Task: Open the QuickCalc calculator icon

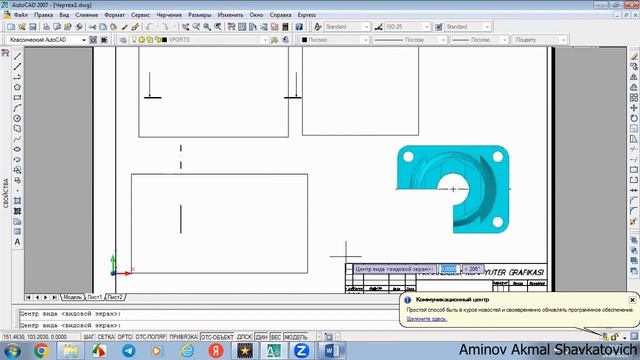Action: tap(285, 27)
